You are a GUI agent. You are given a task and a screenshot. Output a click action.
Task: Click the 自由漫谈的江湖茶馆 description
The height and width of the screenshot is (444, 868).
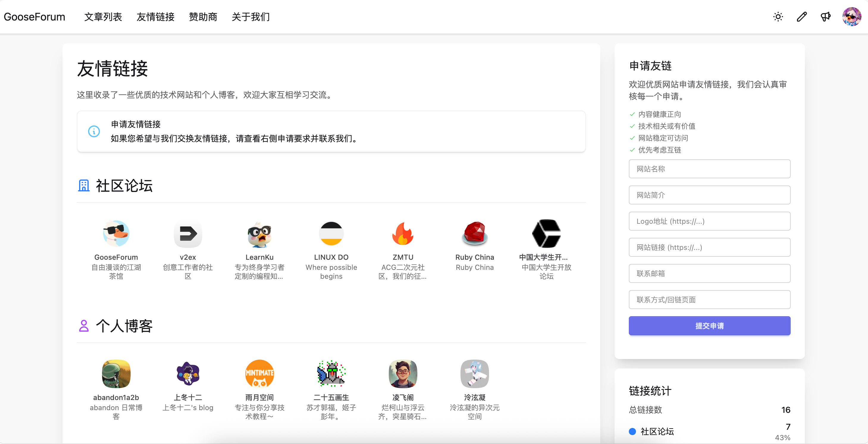coord(116,272)
